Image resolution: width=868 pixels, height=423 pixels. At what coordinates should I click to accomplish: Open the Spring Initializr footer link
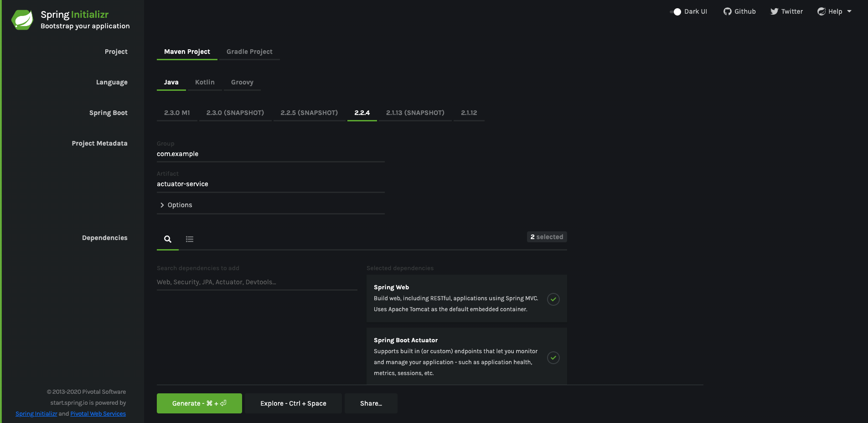(36, 414)
